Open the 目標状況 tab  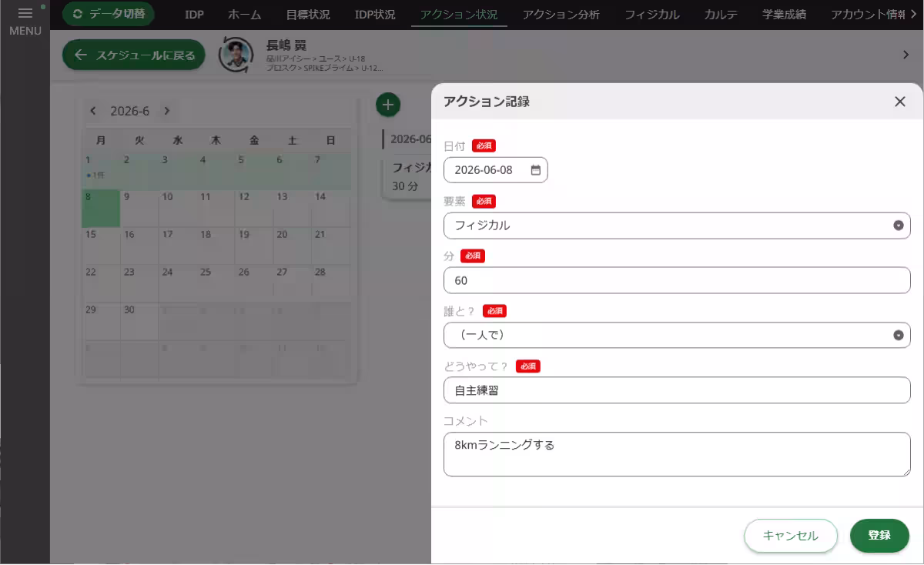[307, 15]
